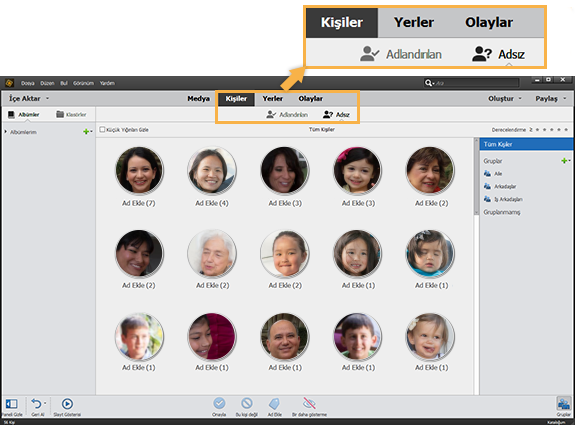This screenshot has width=575, height=425.
Task: Set rating filter to three stars
Action: (552, 129)
